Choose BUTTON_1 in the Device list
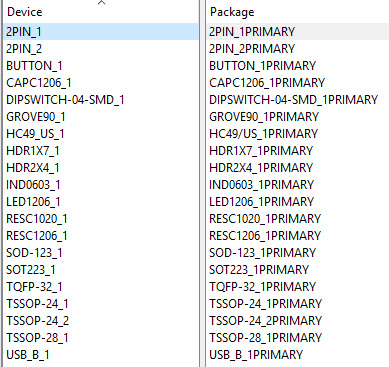 click(101, 66)
